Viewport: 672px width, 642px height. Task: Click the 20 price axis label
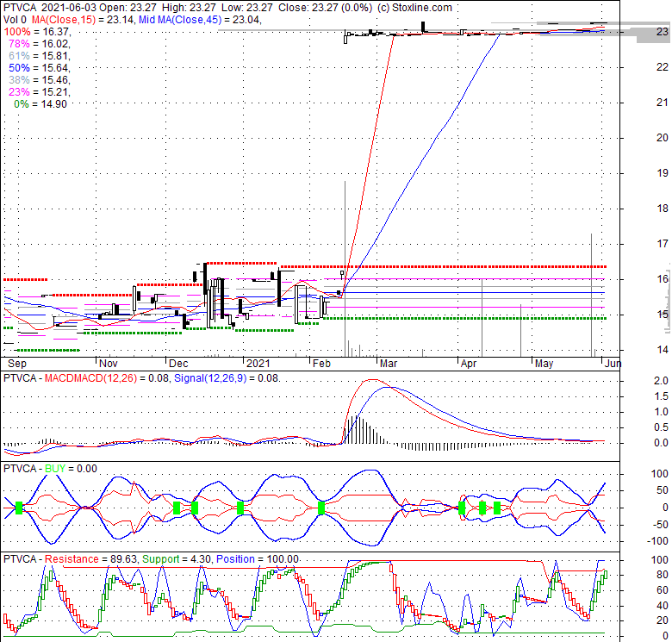[x=663, y=138]
